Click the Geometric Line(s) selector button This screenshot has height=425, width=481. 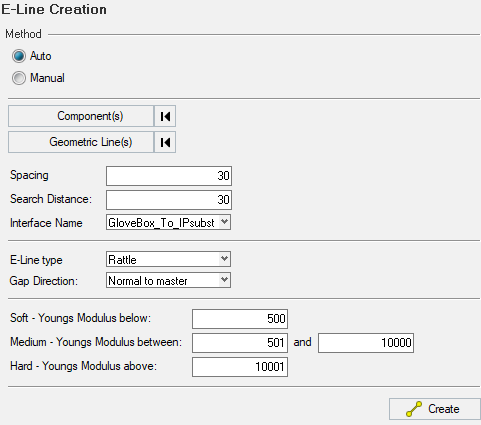point(81,142)
